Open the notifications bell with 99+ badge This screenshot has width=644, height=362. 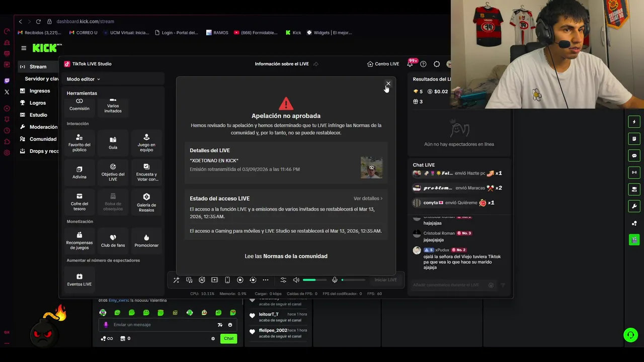(x=410, y=64)
